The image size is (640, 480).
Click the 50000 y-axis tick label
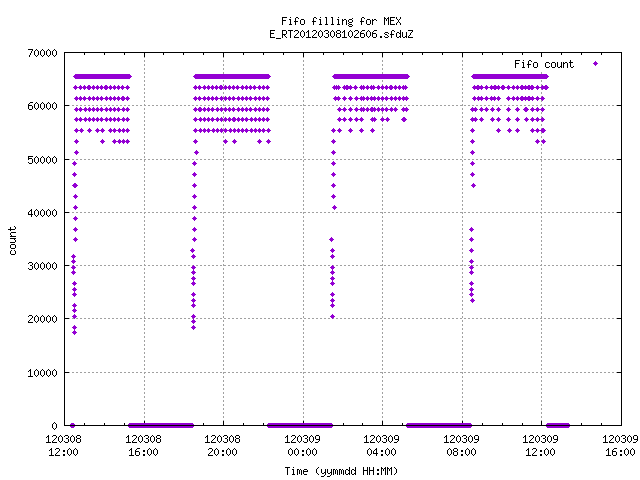[42, 160]
